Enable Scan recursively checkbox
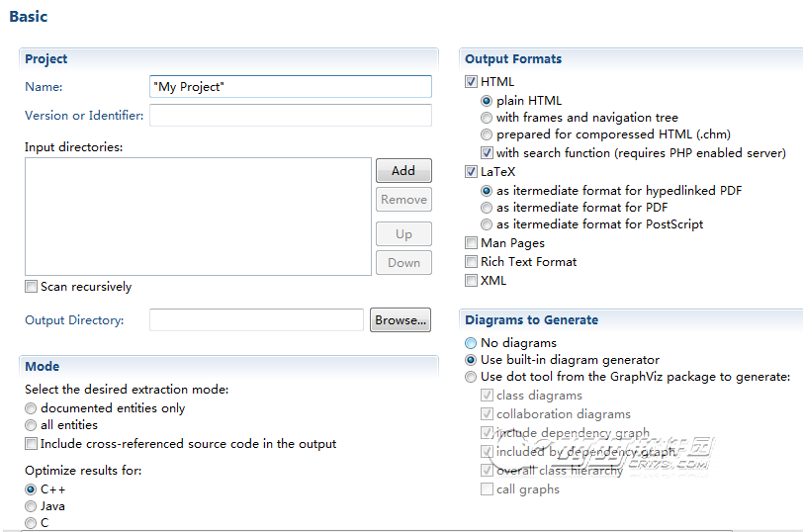The width and height of the screenshot is (803, 532). [32, 287]
